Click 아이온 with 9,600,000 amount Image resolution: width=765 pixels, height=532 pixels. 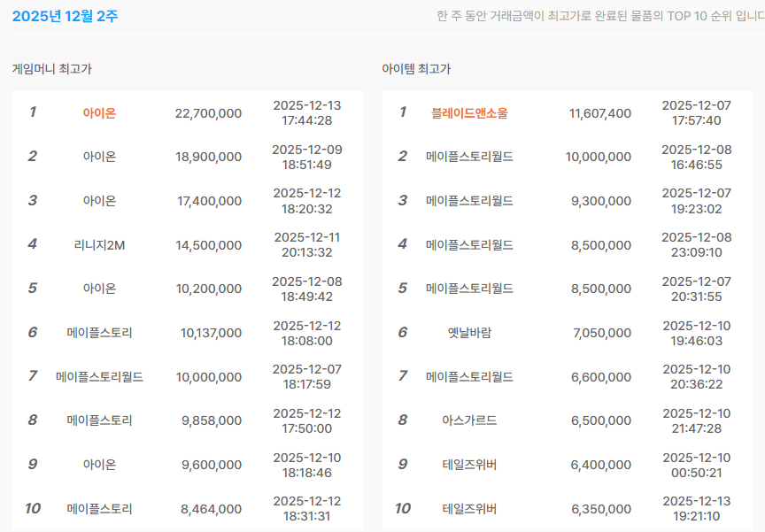point(99,464)
